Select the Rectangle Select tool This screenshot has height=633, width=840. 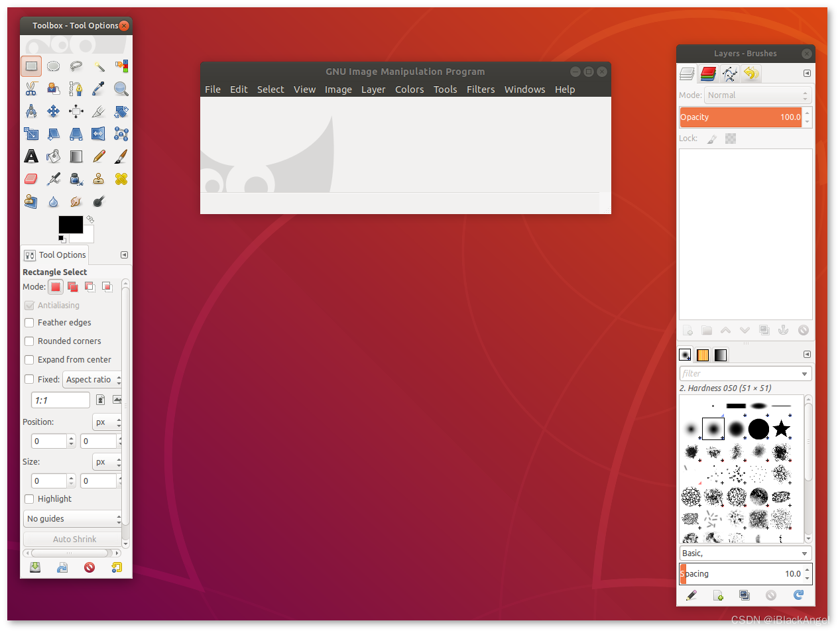tap(31, 66)
